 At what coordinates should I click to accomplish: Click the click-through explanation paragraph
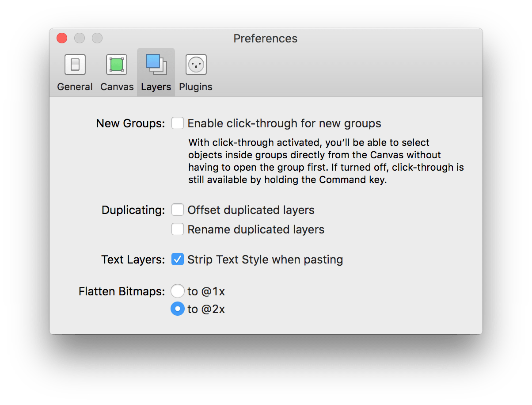[x=326, y=161]
